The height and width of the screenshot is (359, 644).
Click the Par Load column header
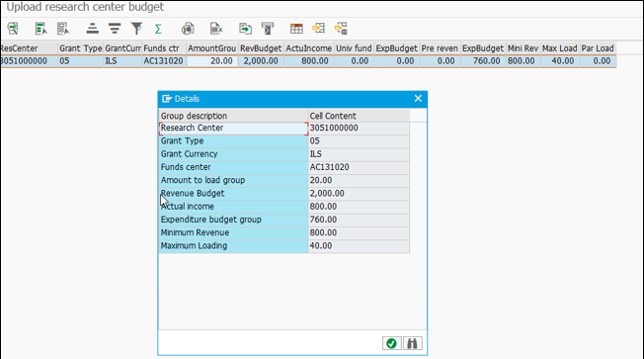tap(598, 48)
